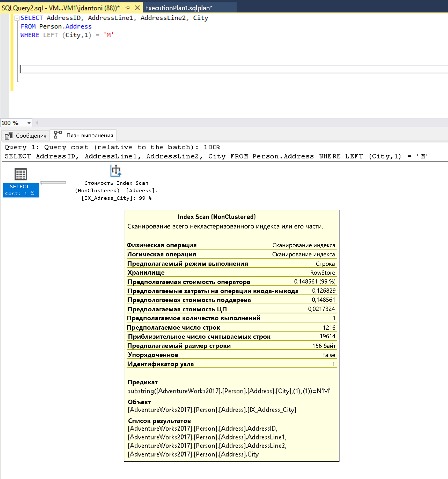Click the Предполагаемое количество выполнений label

(194, 318)
